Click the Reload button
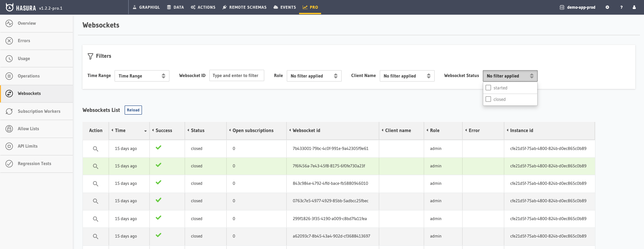 (133, 110)
